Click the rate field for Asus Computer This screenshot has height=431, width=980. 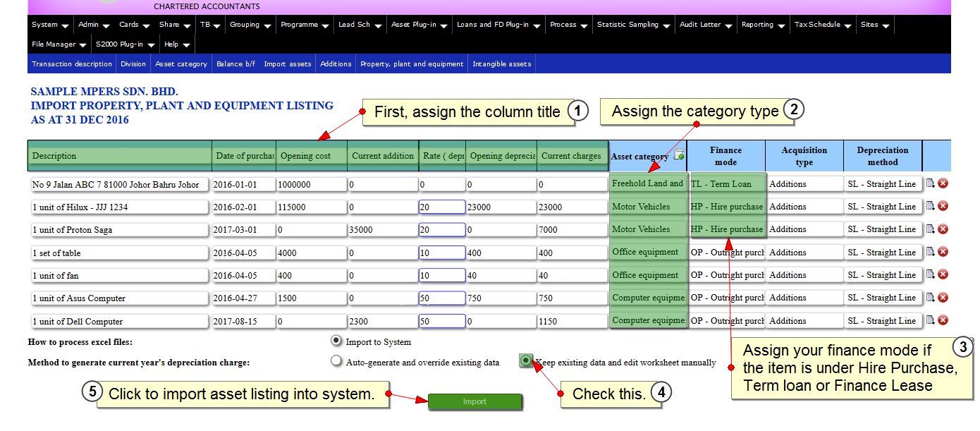pyautogui.click(x=441, y=298)
